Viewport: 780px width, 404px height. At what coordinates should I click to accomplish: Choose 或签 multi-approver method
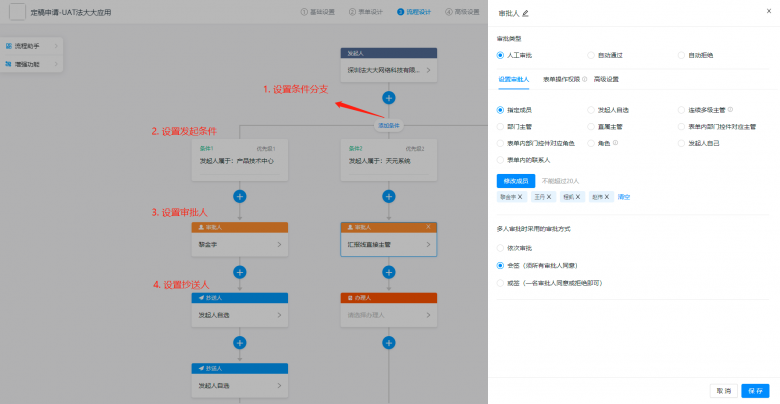(501, 283)
